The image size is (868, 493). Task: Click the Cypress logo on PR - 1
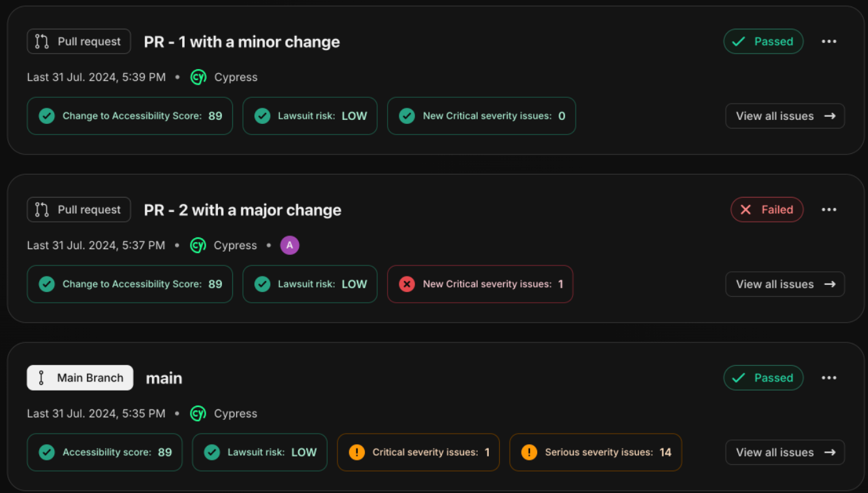pos(198,77)
